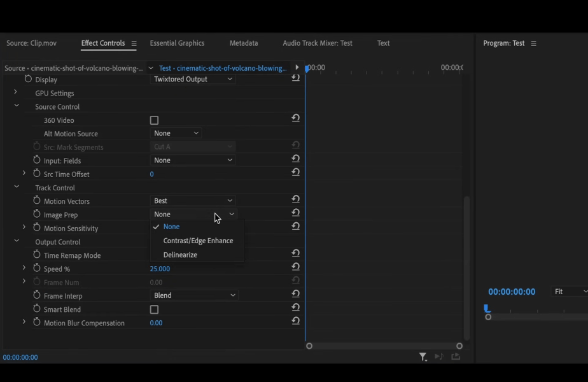
Task: Click the Program monitor timecode 00:00:00:00
Action: click(x=512, y=292)
